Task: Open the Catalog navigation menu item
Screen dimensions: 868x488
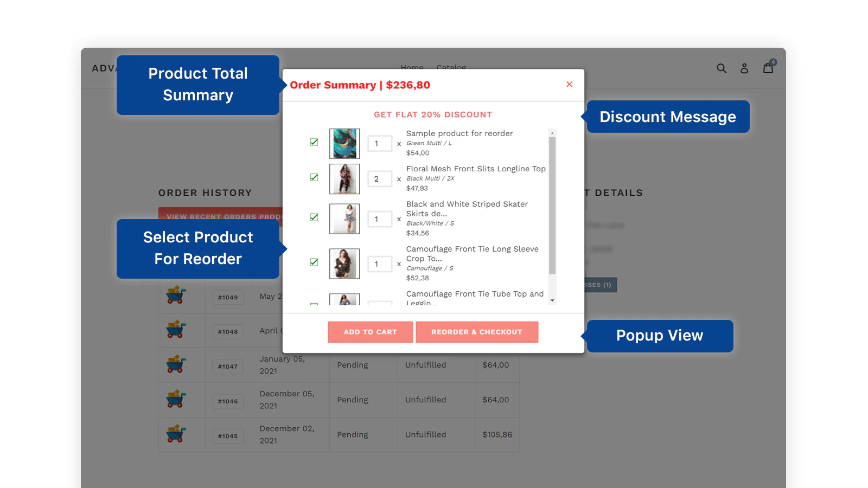Action: (x=451, y=68)
